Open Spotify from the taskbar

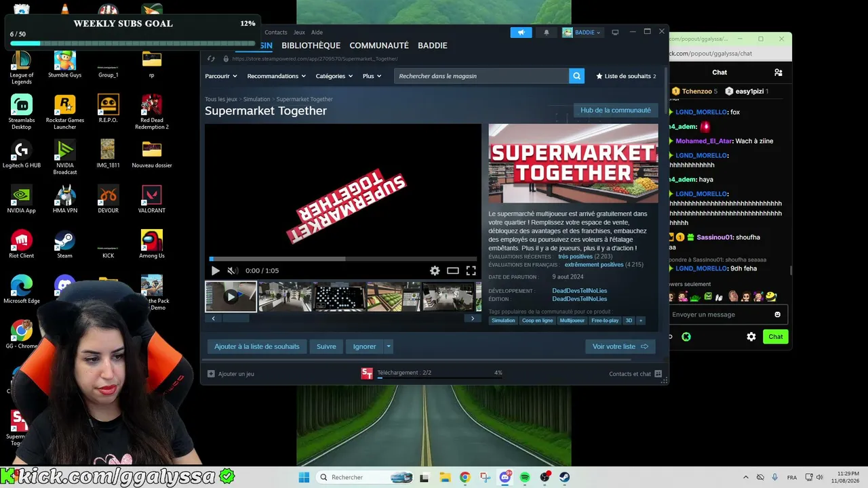point(525,477)
